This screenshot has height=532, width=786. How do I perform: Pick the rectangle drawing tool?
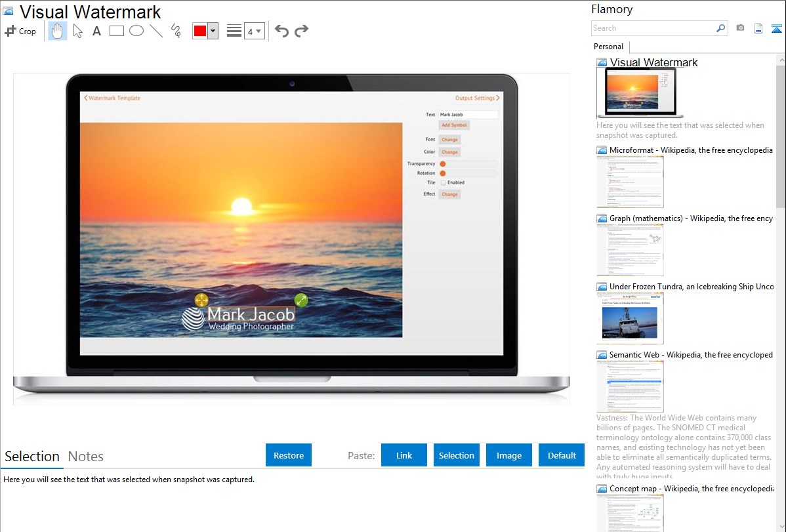click(116, 31)
